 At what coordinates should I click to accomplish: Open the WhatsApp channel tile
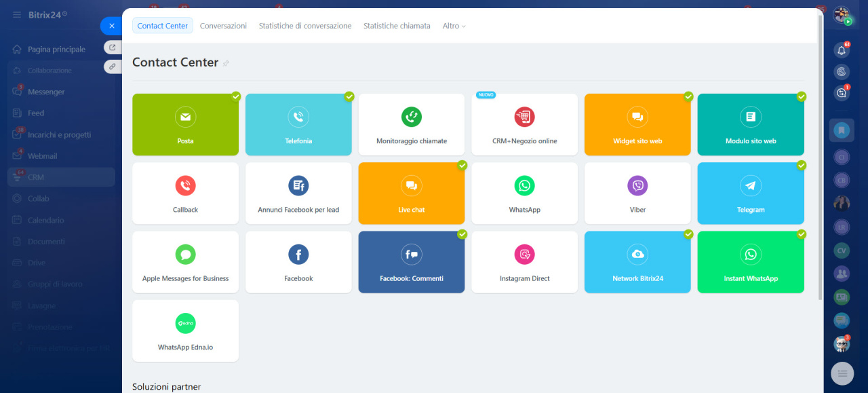pyautogui.click(x=524, y=193)
